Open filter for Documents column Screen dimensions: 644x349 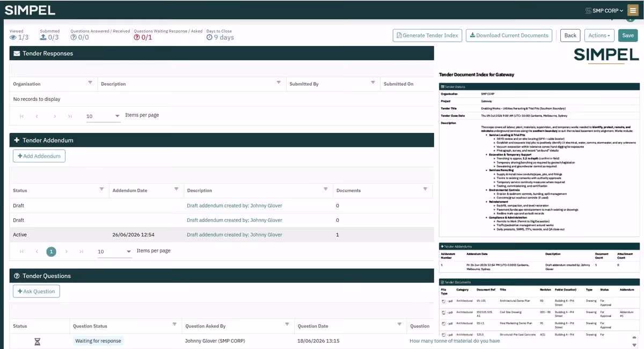pyautogui.click(x=425, y=189)
